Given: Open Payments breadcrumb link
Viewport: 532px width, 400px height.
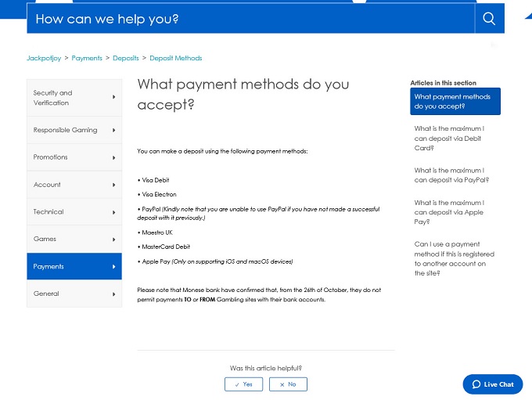Looking at the screenshot, I should [x=87, y=58].
